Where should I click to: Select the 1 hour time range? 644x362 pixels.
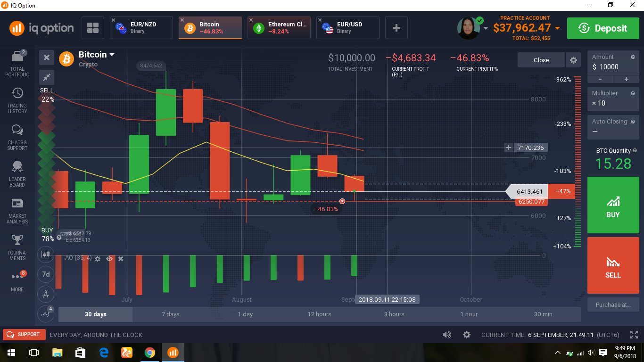click(x=469, y=314)
